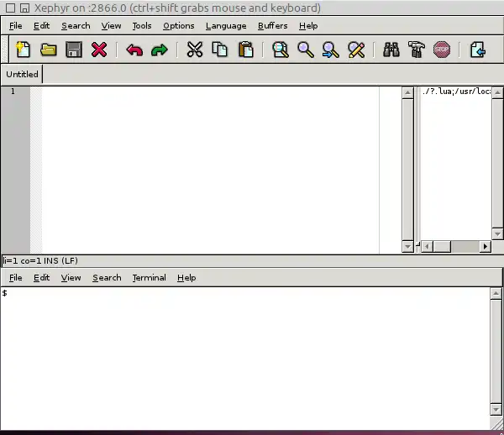This screenshot has height=435, width=504.
Task: Open the editor Search menu
Action: pos(76,26)
